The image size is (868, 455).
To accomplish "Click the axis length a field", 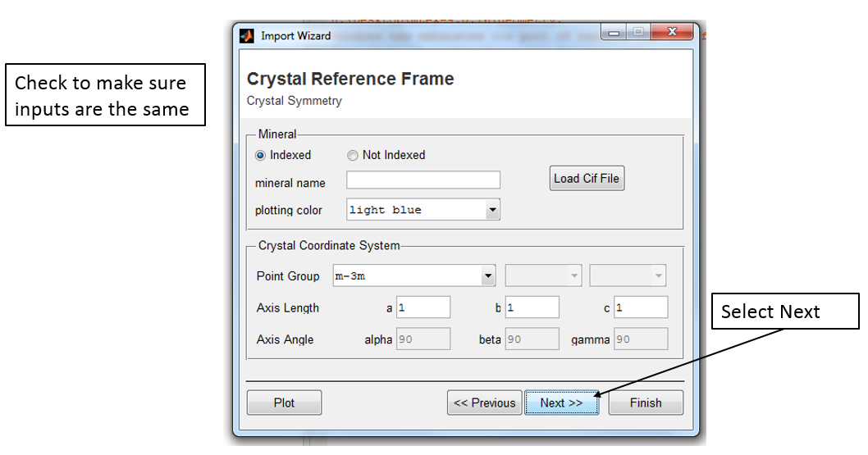I will coord(423,308).
